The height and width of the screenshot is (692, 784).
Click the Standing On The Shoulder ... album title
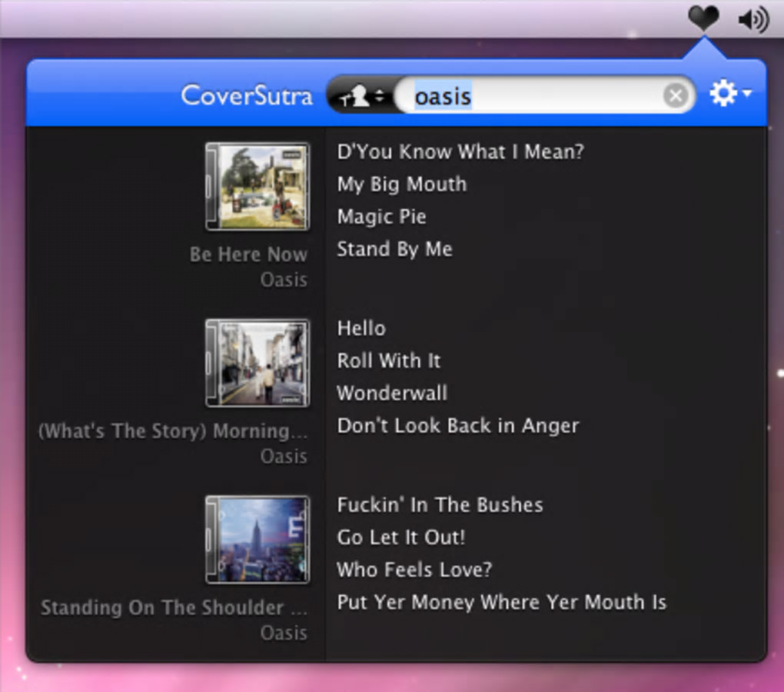[x=174, y=607]
